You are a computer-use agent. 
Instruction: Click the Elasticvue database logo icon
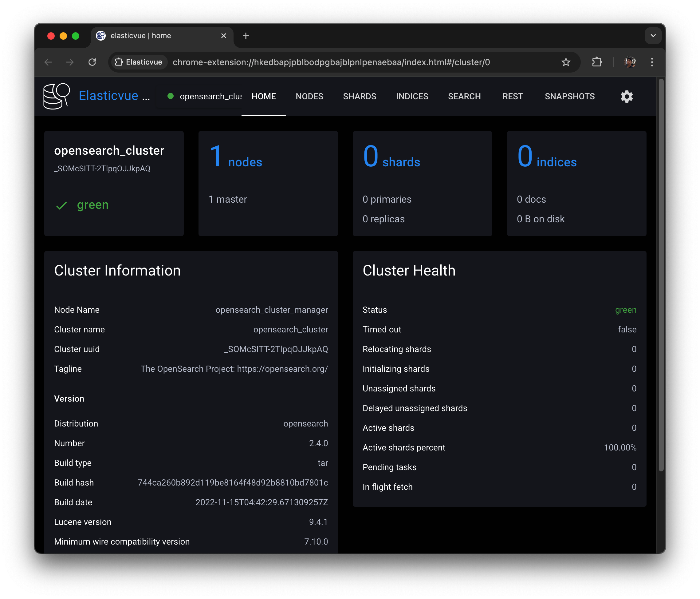(x=57, y=96)
